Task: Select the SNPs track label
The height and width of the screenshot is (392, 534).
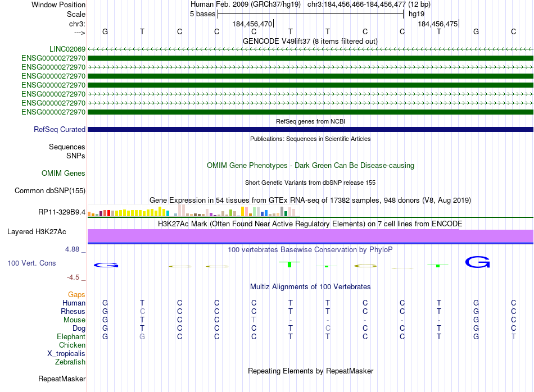Action: click(76, 156)
